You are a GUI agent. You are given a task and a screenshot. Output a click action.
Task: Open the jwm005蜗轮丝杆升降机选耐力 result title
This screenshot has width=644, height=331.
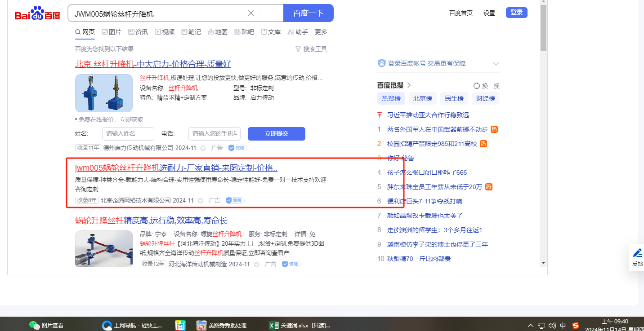(176, 168)
